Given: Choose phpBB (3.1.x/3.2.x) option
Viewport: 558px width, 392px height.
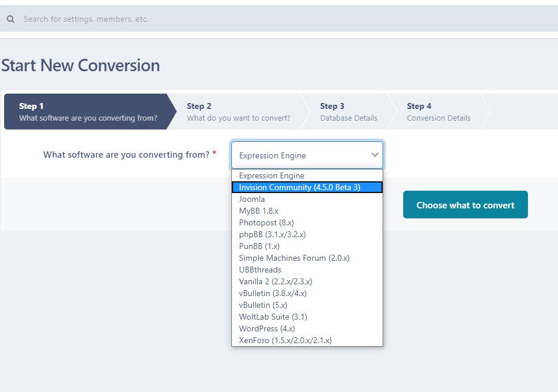Looking at the screenshot, I should (x=307, y=234).
